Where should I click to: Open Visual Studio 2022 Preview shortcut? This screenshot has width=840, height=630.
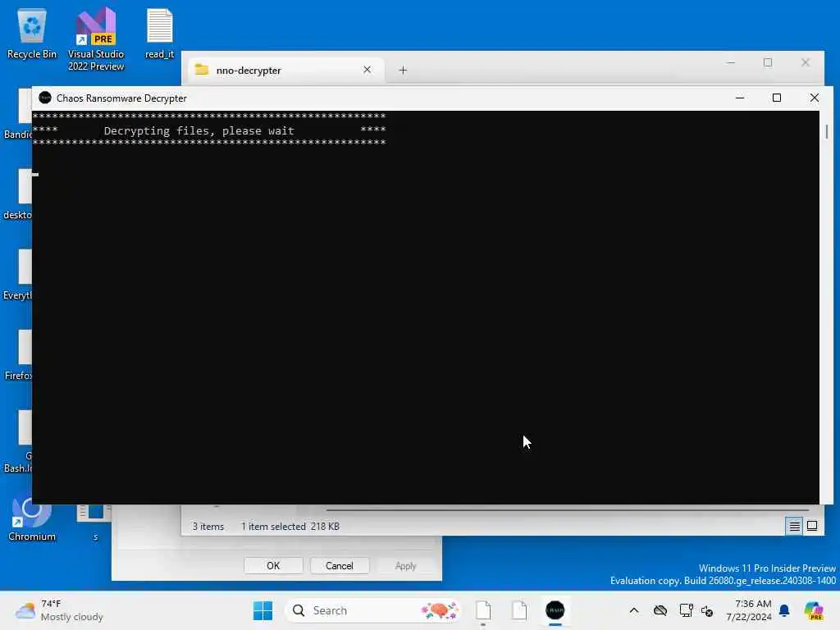coord(96,39)
